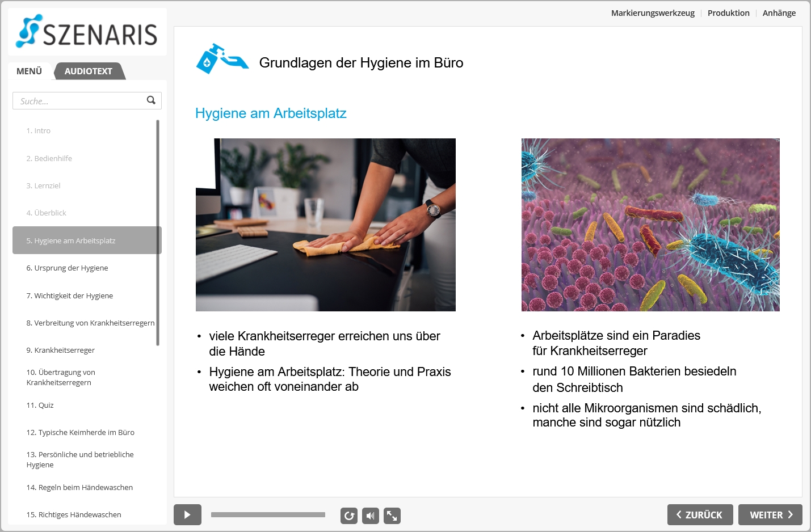Click the SZENARIS logo

87,32
